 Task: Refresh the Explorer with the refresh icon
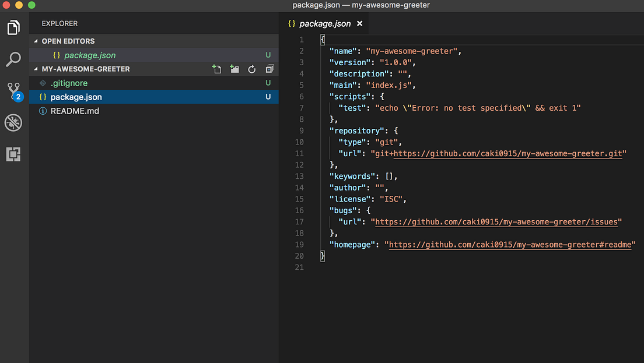click(x=251, y=69)
